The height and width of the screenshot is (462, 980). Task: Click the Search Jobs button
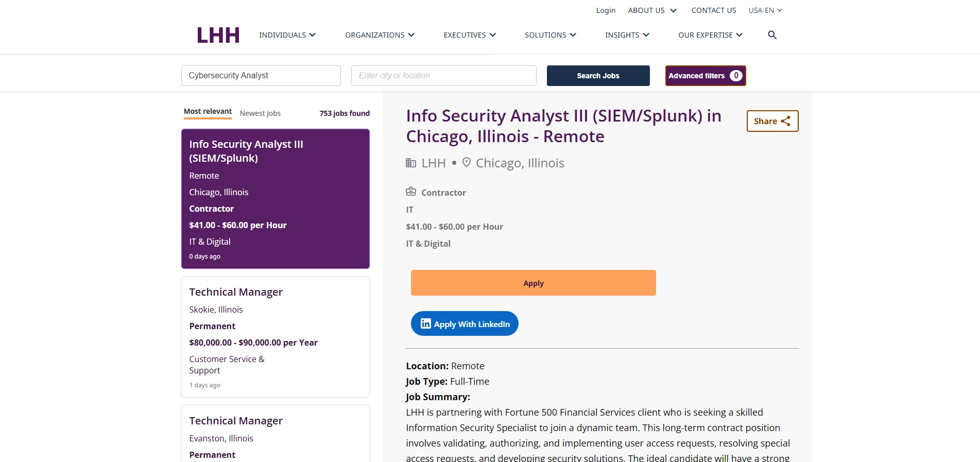(x=598, y=76)
